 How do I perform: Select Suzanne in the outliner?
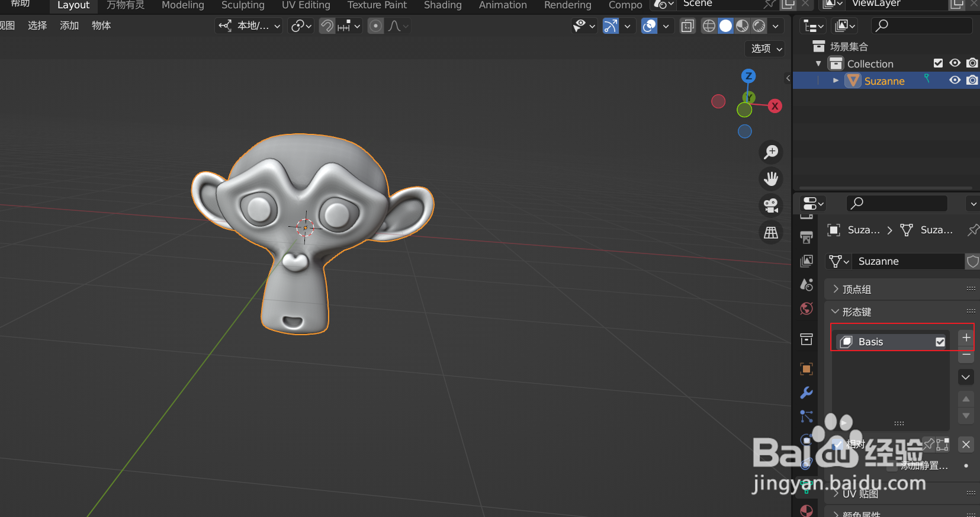884,81
